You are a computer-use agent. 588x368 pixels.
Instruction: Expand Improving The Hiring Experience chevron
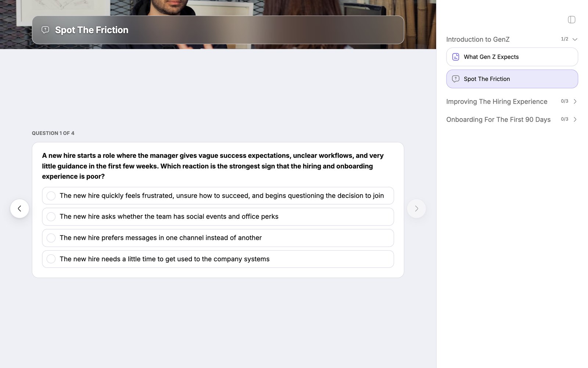[575, 101]
